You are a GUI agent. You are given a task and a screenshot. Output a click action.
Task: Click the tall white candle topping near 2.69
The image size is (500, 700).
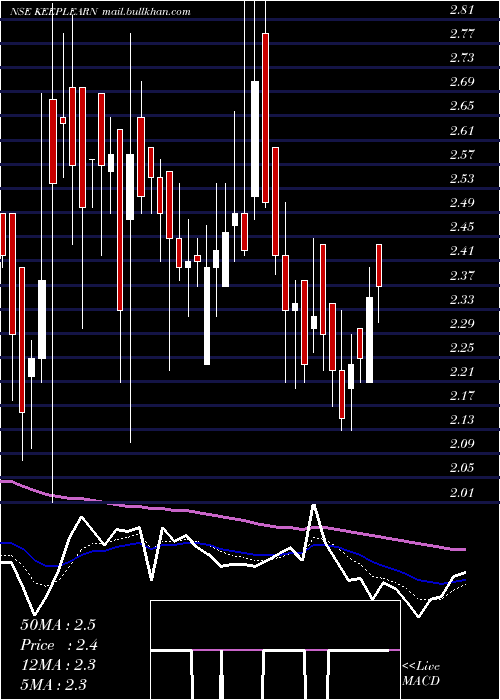click(255, 139)
